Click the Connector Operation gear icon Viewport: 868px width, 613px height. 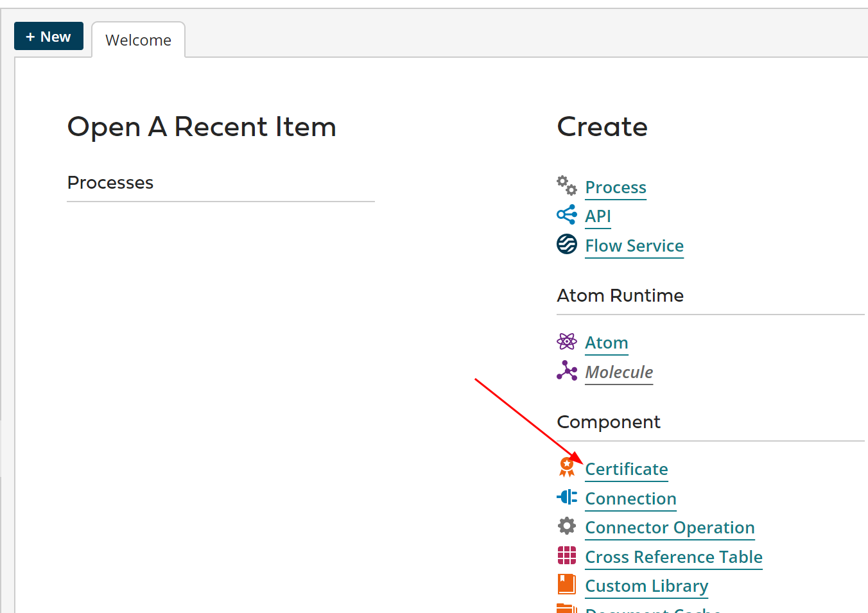click(567, 526)
